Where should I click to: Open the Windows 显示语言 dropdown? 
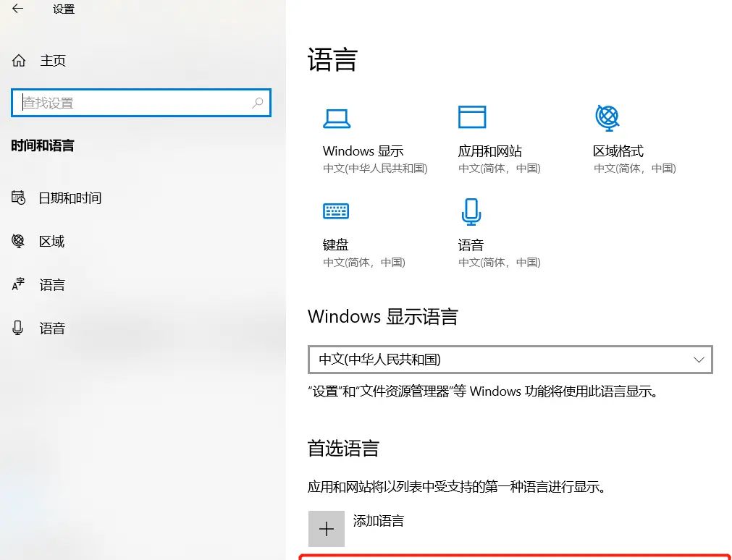tap(510, 359)
